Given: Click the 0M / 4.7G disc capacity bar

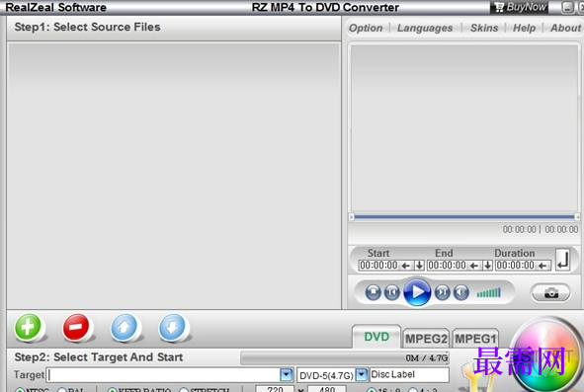Looking at the screenshot, I should click(x=345, y=357).
